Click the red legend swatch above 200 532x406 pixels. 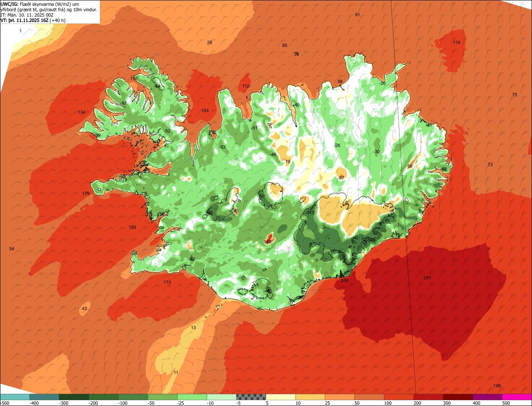pos(428,397)
